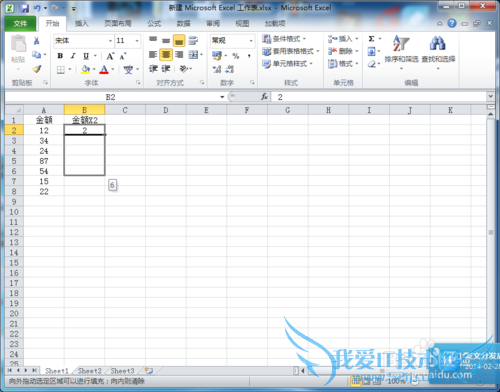Image resolution: width=500 pixels, height=392 pixels.
Task: Align cell text left
Action: pos(153,54)
